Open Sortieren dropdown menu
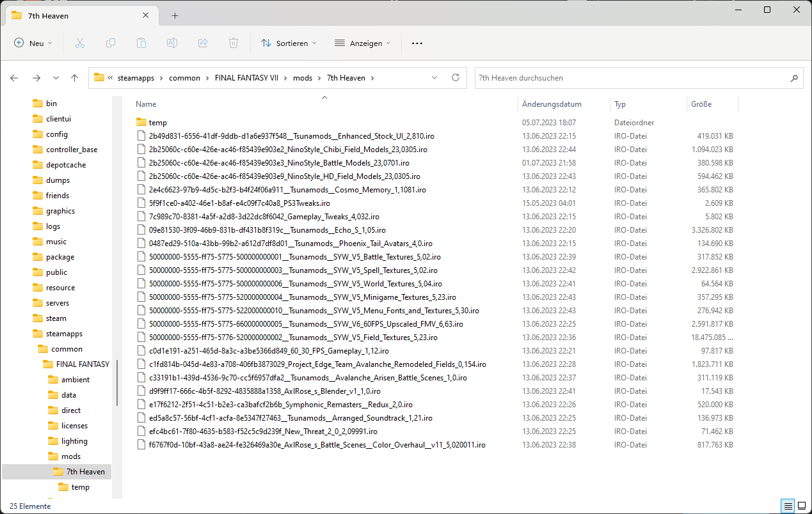 click(289, 43)
